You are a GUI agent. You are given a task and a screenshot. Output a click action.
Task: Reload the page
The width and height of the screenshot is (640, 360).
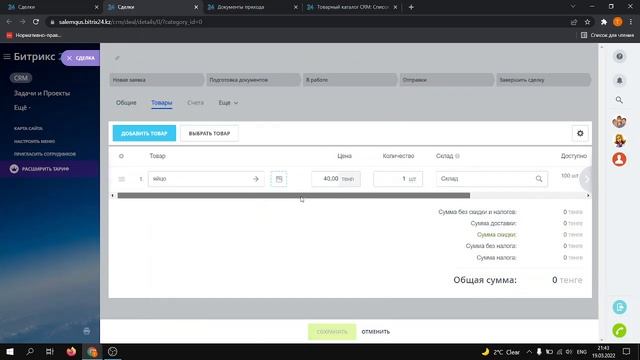[x=36, y=22]
